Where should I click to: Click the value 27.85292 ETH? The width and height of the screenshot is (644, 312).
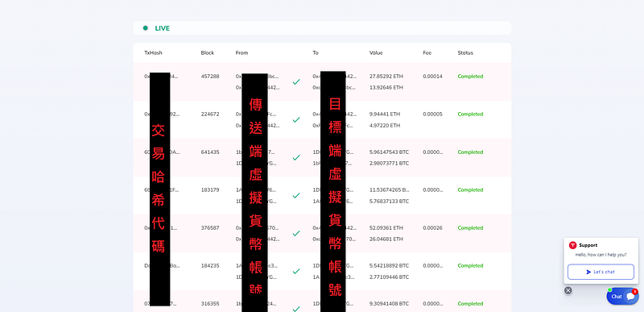click(x=386, y=76)
